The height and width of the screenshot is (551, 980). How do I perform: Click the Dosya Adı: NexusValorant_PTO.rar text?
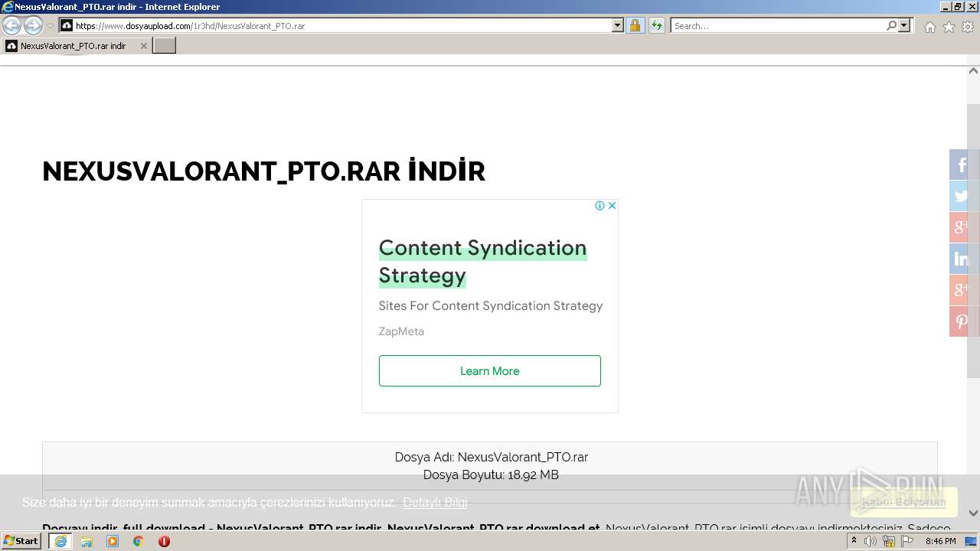[492, 457]
